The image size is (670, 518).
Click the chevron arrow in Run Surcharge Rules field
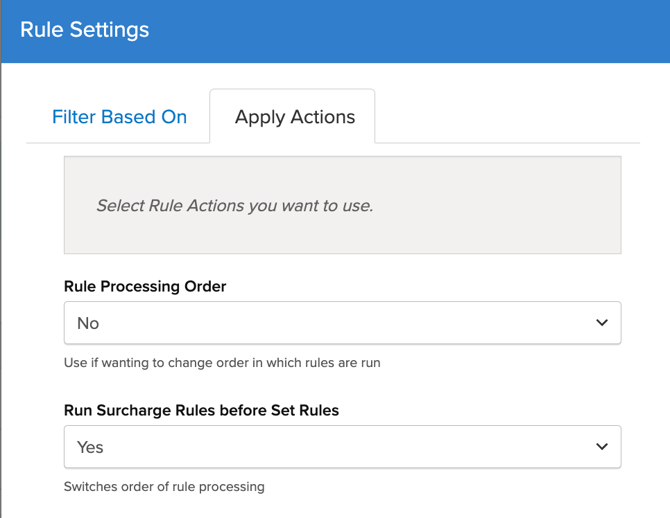point(601,447)
